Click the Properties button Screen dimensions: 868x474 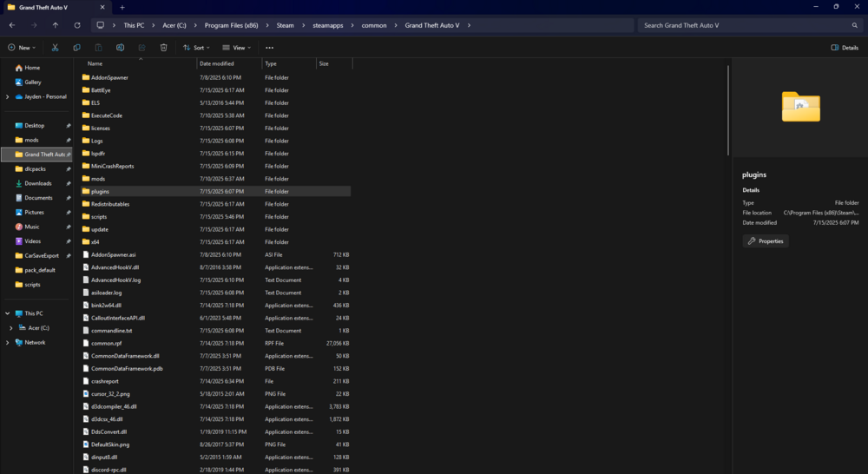[x=766, y=240]
